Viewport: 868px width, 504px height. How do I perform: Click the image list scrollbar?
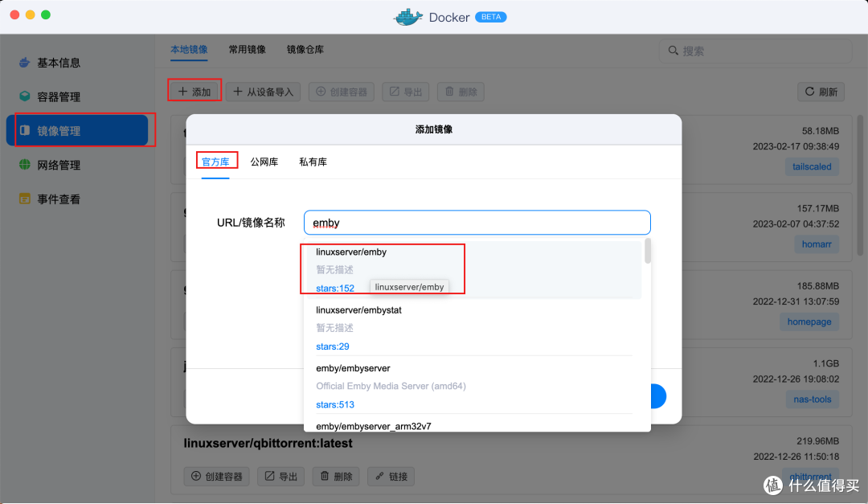coord(860,186)
